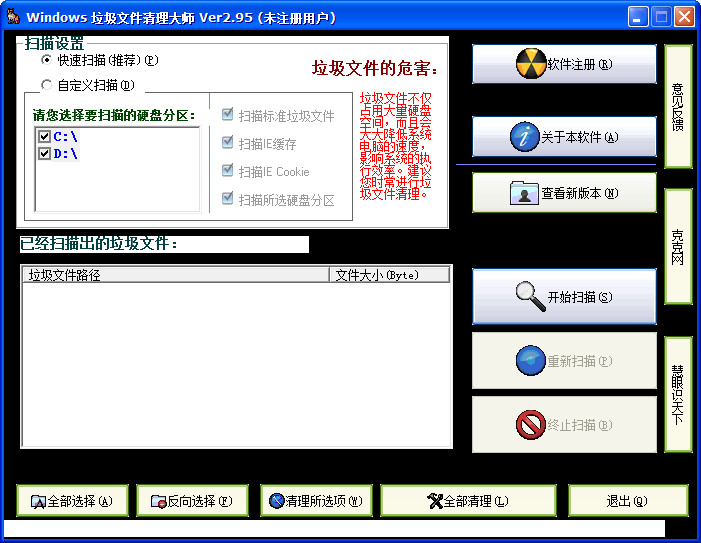Close the window with red X
The image size is (701, 543).
pos(684,17)
